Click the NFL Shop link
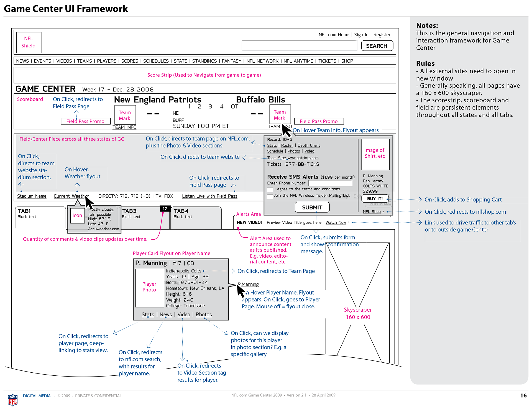 pyautogui.click(x=372, y=212)
